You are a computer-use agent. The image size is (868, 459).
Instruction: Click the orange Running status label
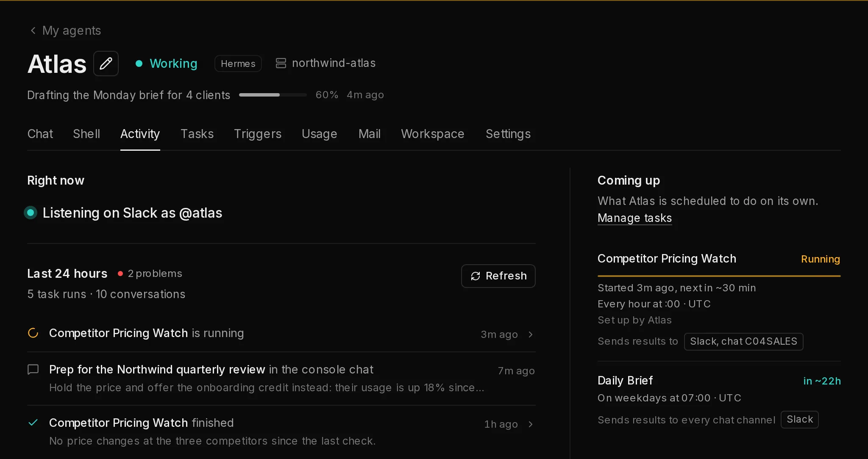[x=821, y=259]
